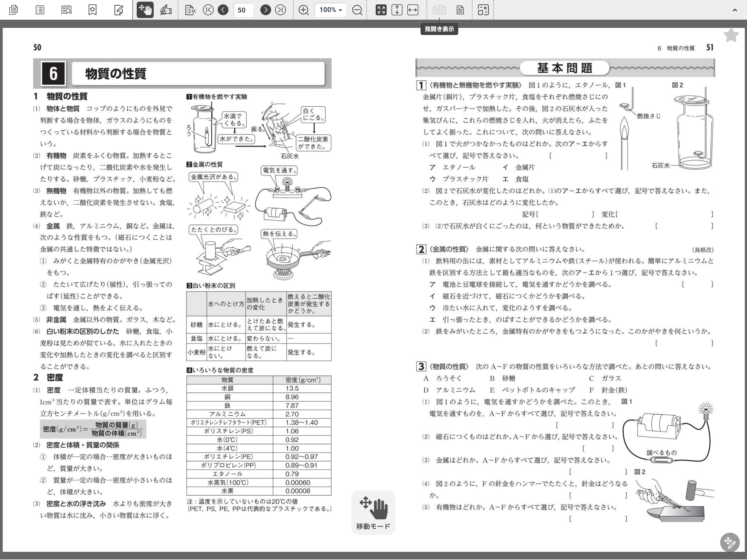Open the in-book search tool
This screenshot has height=560, width=747.
tap(66, 10)
